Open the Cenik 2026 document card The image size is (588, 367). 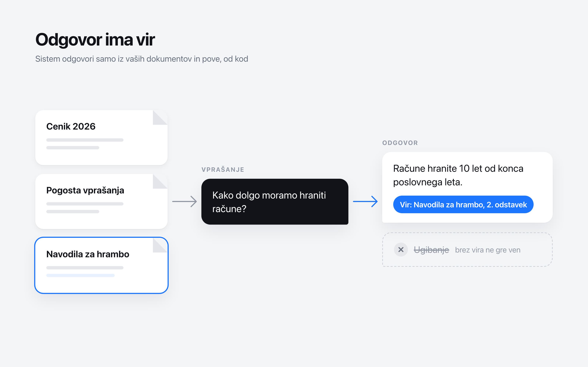(x=101, y=138)
